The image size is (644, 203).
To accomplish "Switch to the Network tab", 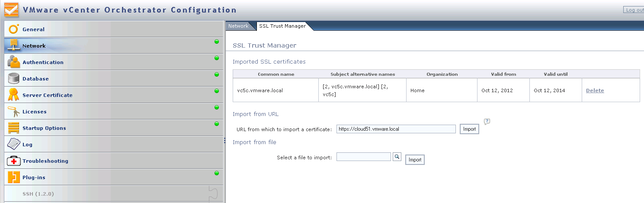I will point(238,26).
